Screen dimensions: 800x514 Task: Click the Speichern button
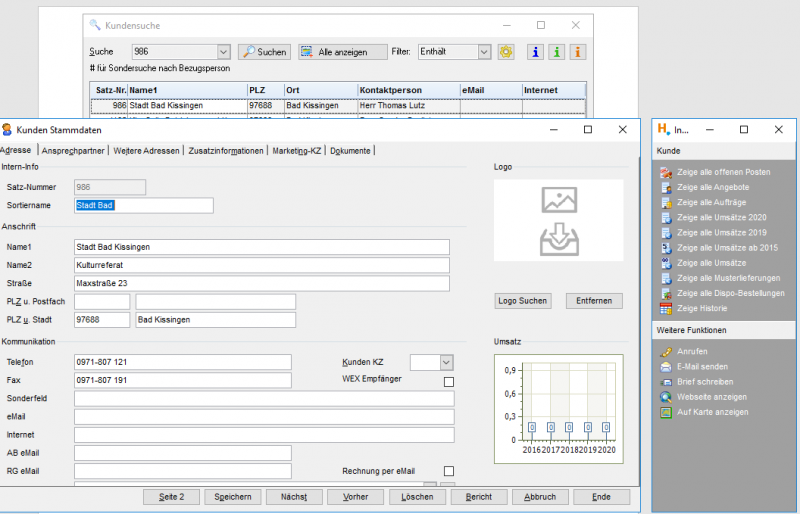click(x=233, y=497)
